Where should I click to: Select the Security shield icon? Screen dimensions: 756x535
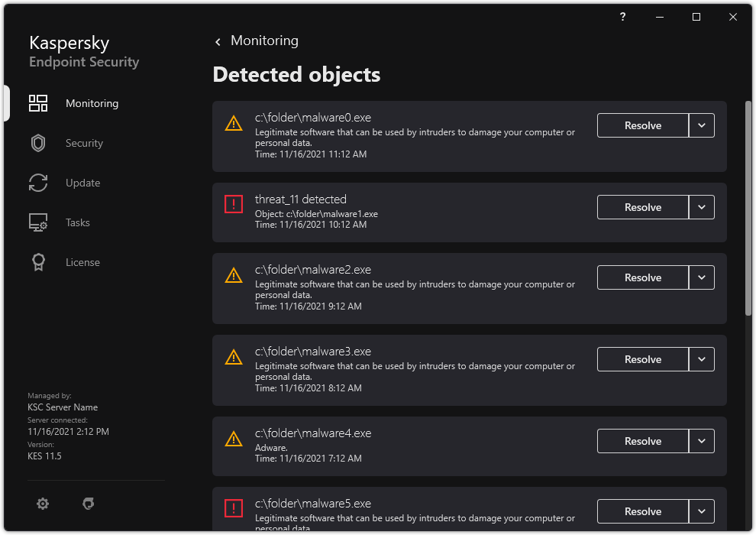[x=38, y=143]
